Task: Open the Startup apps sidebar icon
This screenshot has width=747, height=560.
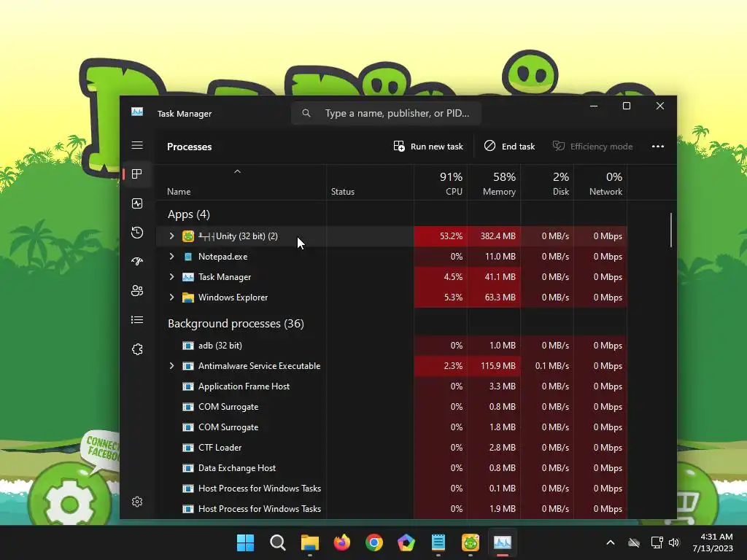Action: click(x=137, y=262)
